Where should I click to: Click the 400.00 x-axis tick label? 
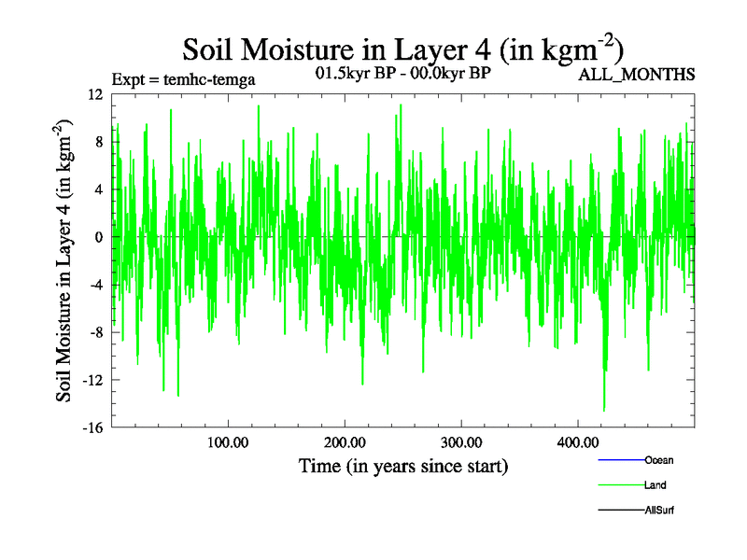coord(577,442)
